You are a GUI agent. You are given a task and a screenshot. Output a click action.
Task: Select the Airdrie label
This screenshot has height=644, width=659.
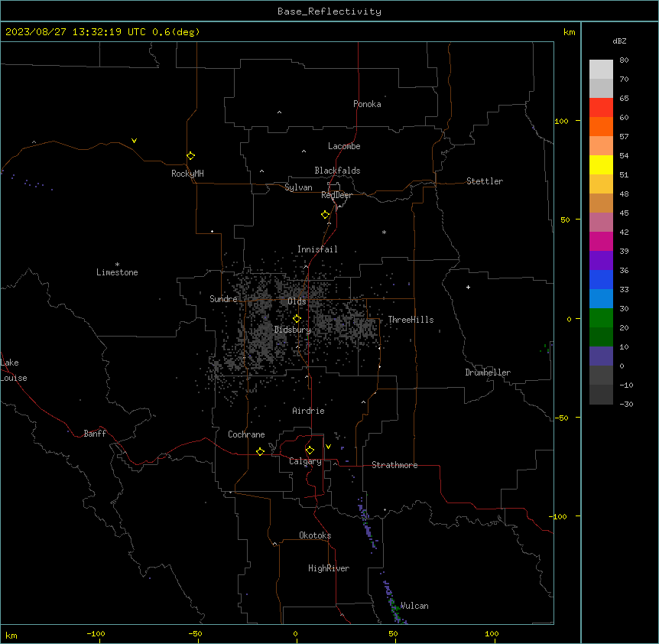pyautogui.click(x=309, y=411)
